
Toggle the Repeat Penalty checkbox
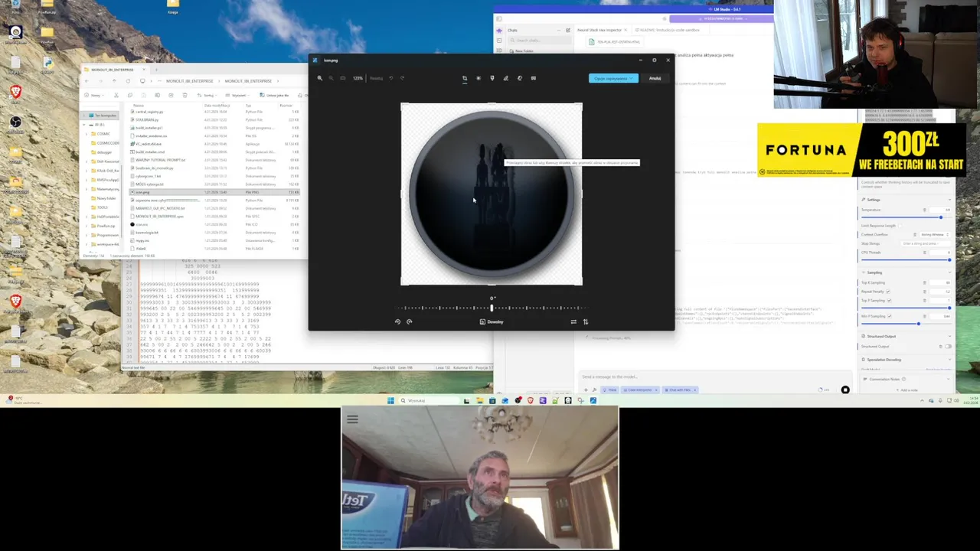coord(888,292)
